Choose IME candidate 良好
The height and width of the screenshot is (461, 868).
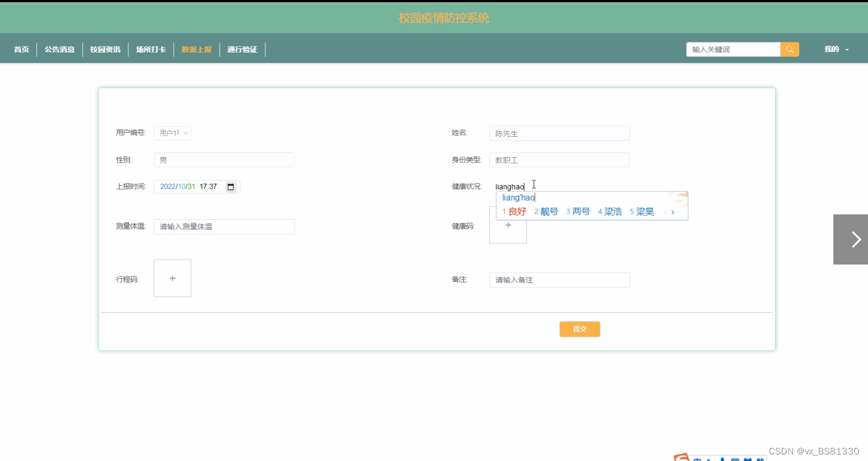coord(514,212)
